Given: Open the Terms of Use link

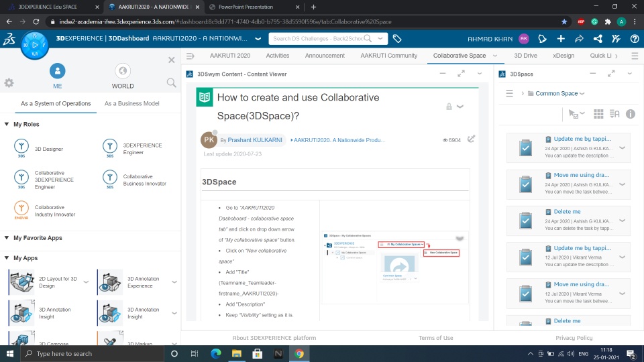Looking at the screenshot, I should pyautogui.click(x=436, y=338).
